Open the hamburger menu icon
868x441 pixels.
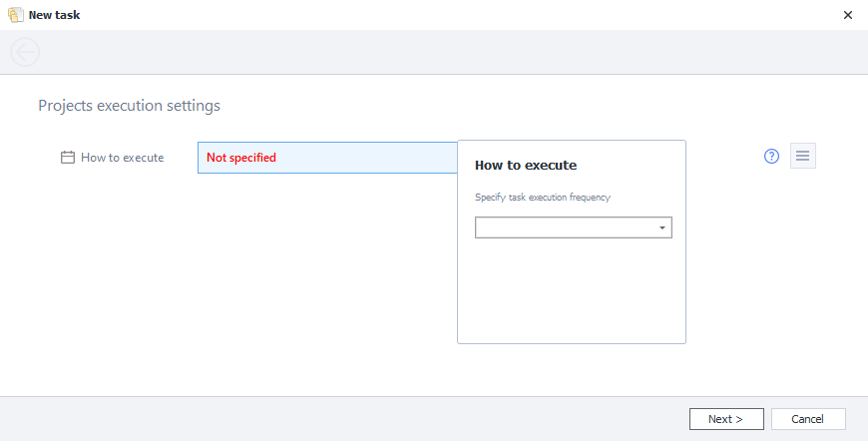click(x=802, y=157)
